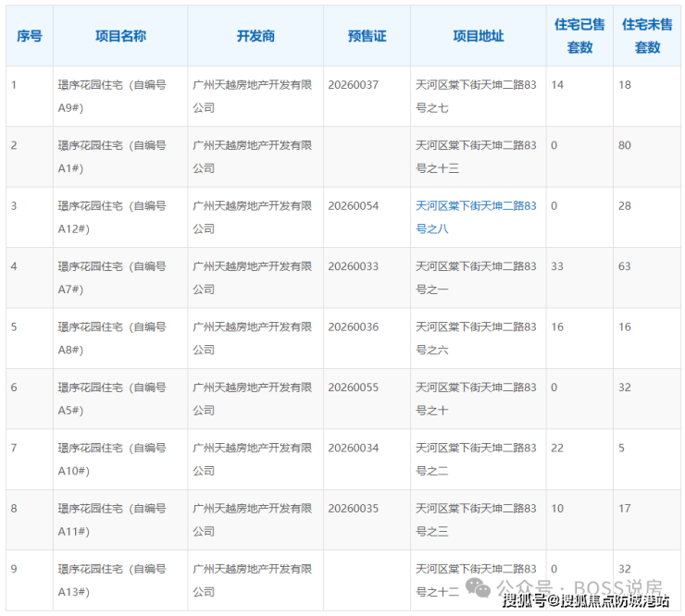Select presale permit number 20260036
This screenshot has height=616, width=685.
tap(354, 326)
